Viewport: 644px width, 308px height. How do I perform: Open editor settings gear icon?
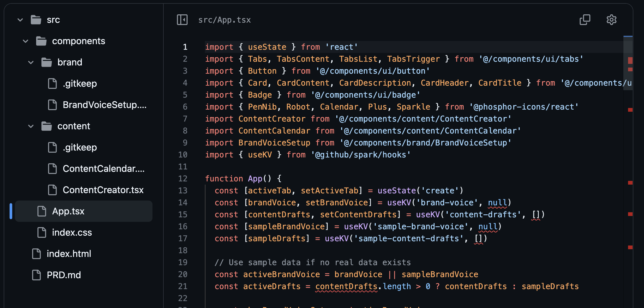611,20
